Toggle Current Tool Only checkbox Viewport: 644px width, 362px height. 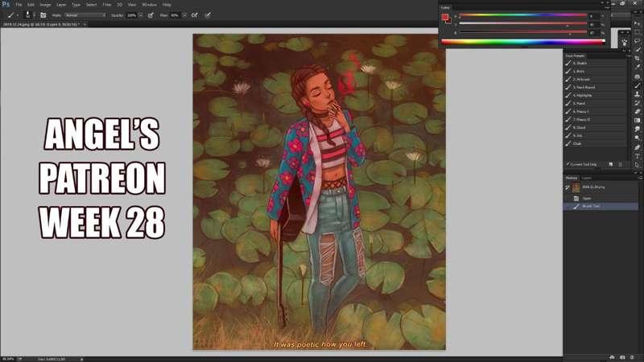(x=568, y=164)
